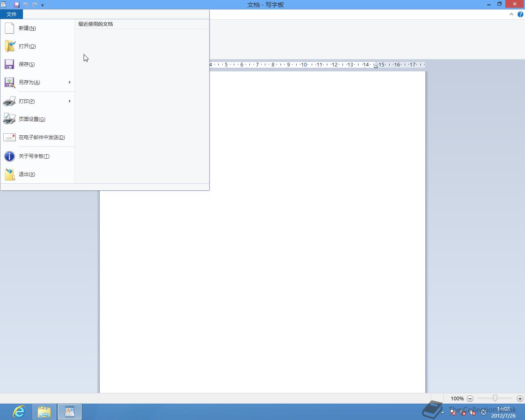Restore down the WordPad window
525x420 pixels.
pyautogui.click(x=500, y=5)
